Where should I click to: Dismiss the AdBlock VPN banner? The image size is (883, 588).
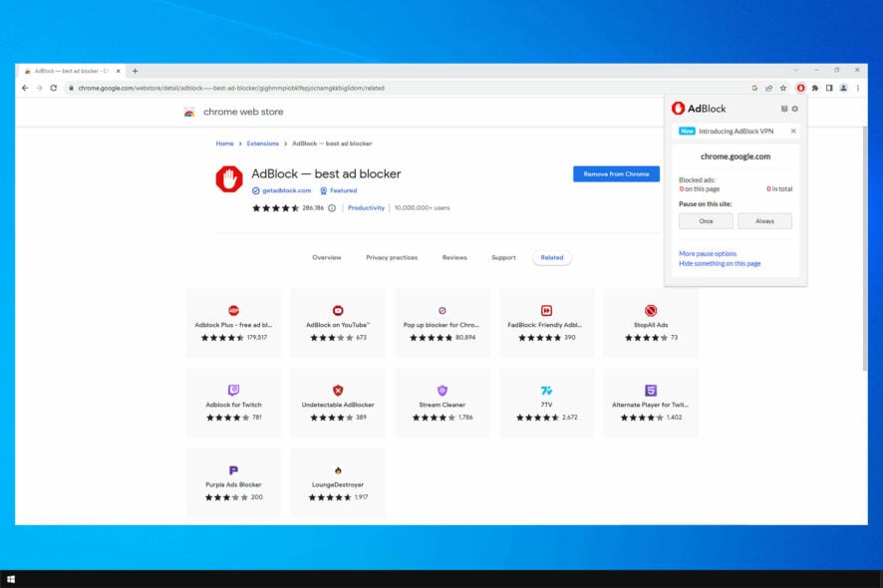(793, 132)
